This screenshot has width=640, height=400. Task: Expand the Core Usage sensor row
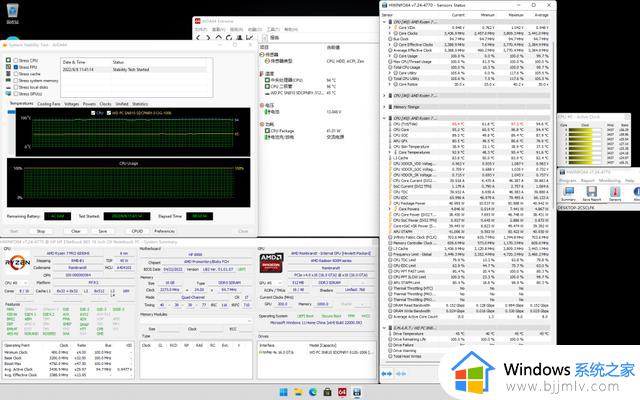click(x=390, y=56)
